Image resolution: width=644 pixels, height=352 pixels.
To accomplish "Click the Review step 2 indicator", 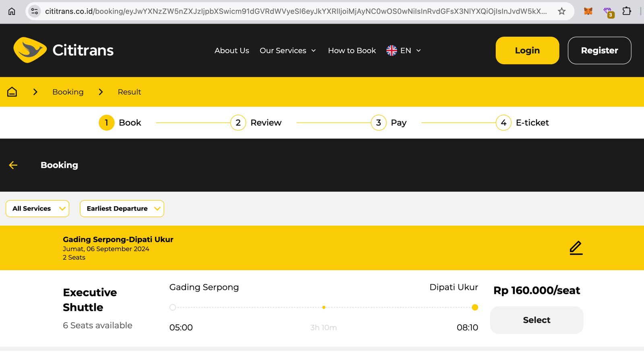I will pyautogui.click(x=238, y=123).
